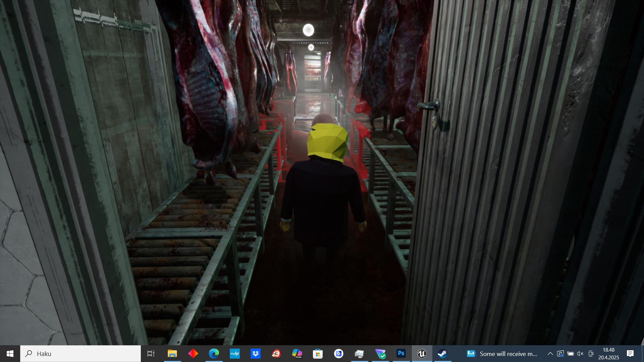
Task: Open Photoshop from the taskbar
Action: coord(401,354)
